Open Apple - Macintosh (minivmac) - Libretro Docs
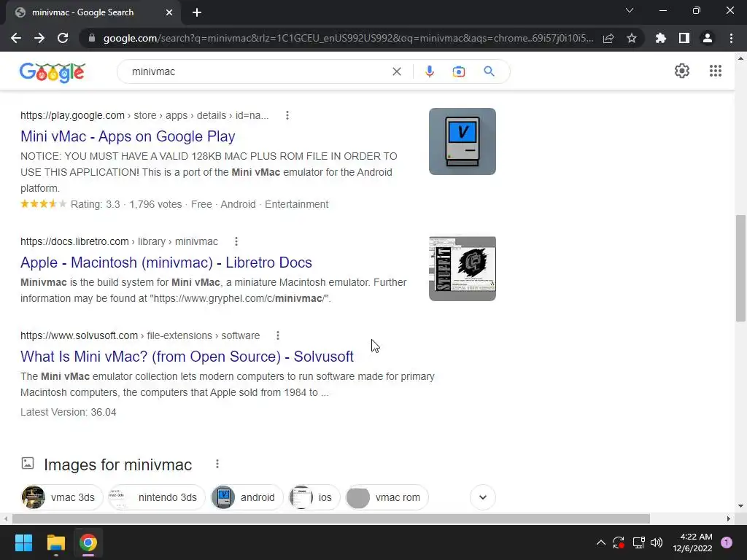 pos(166,262)
